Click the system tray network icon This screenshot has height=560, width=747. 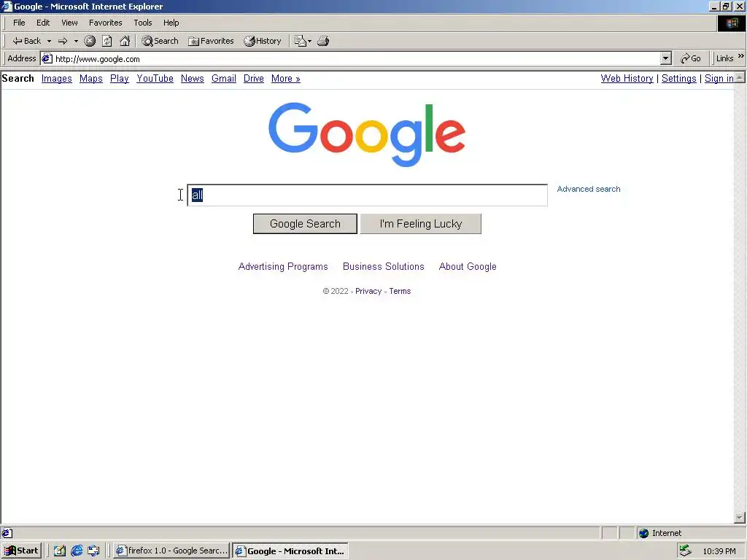685,551
